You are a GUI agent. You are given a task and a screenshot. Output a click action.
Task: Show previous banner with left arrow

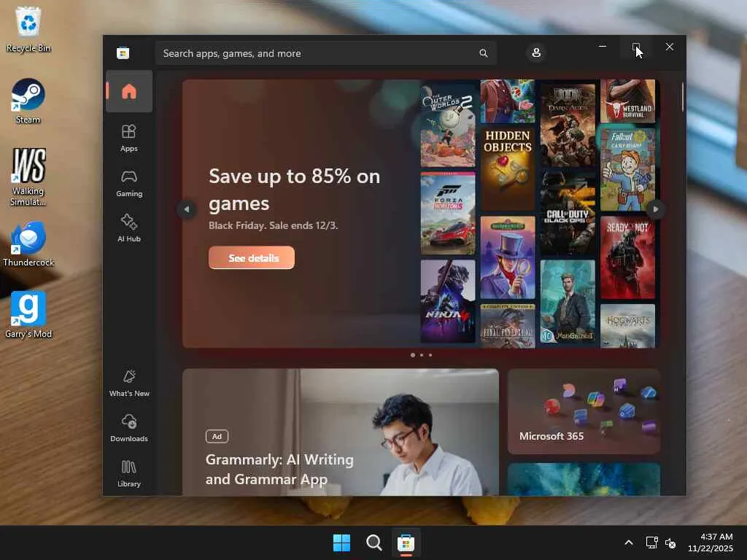pos(187,209)
